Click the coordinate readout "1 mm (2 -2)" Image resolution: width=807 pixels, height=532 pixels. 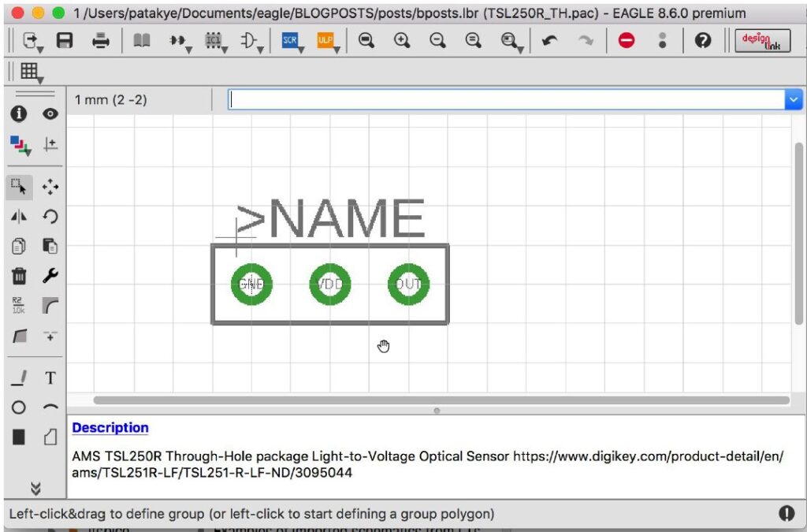[110, 99]
